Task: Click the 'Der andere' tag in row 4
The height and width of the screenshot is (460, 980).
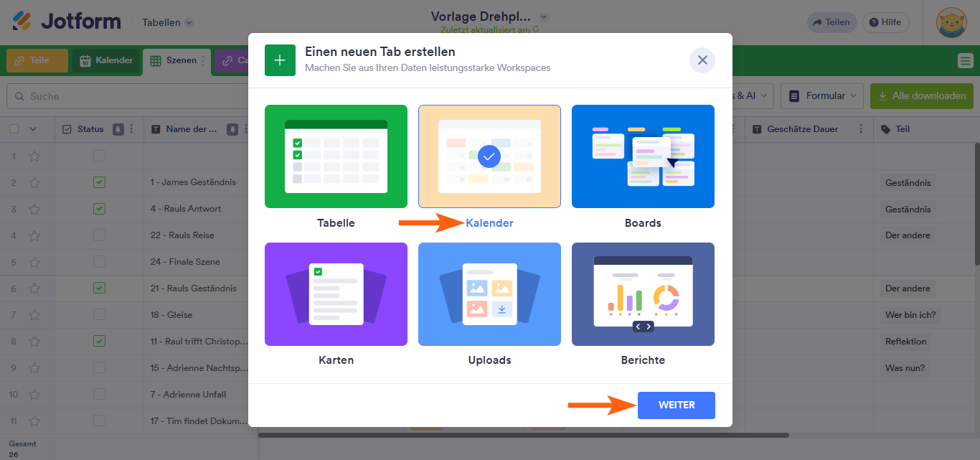Action: tap(908, 235)
